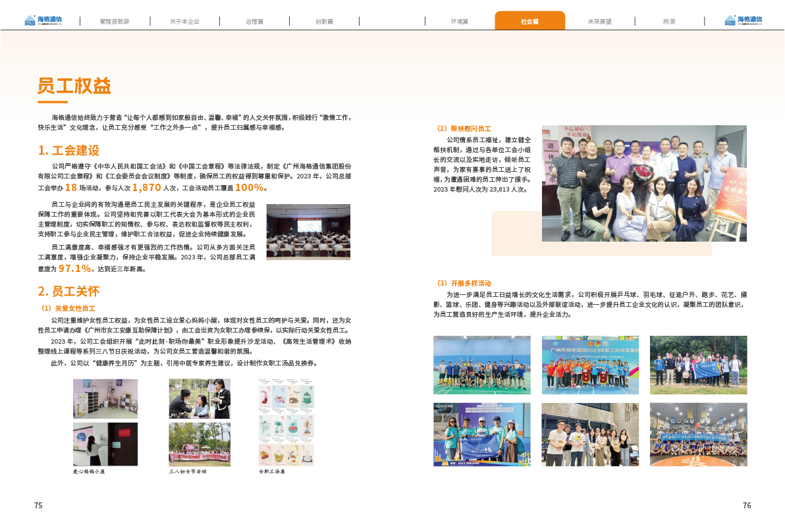Image resolution: width=785 pixels, height=532 pixels.
Task: Select the basketball court team photo
Action: coord(698,434)
